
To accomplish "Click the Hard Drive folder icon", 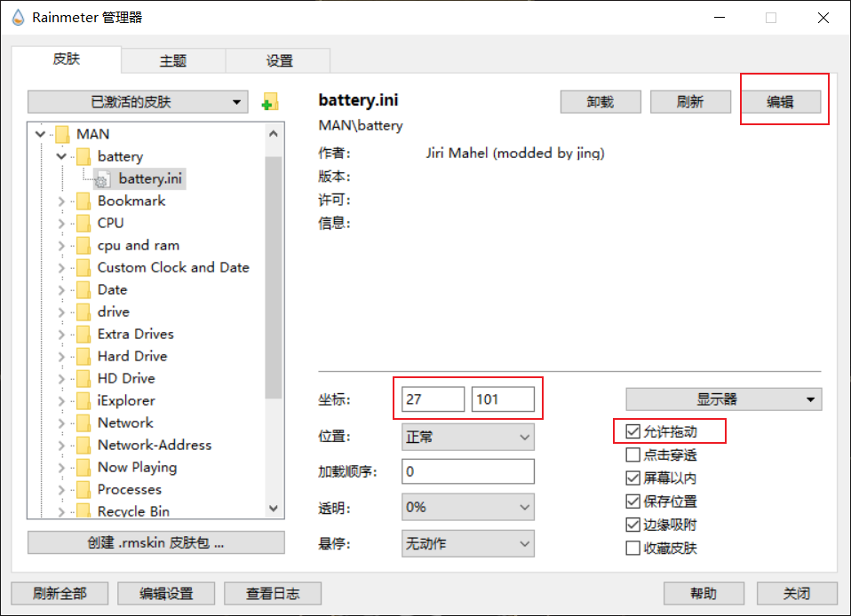I will 84,356.
